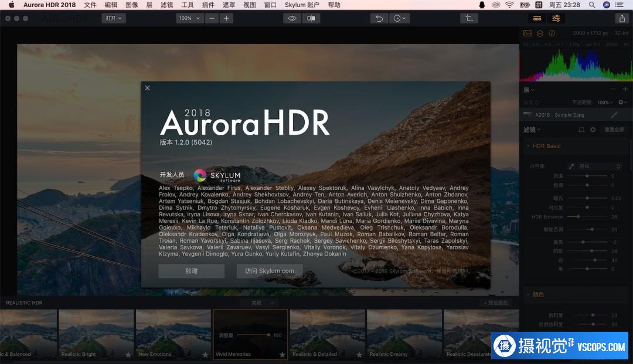Select the A2018 - Sample 2.jpg layer

point(576,115)
